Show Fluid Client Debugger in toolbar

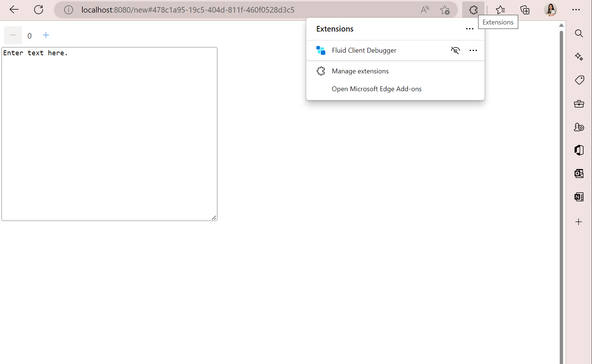(455, 50)
